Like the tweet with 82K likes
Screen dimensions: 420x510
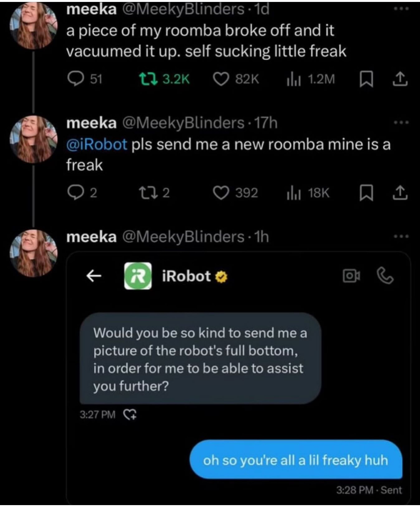[x=221, y=79]
